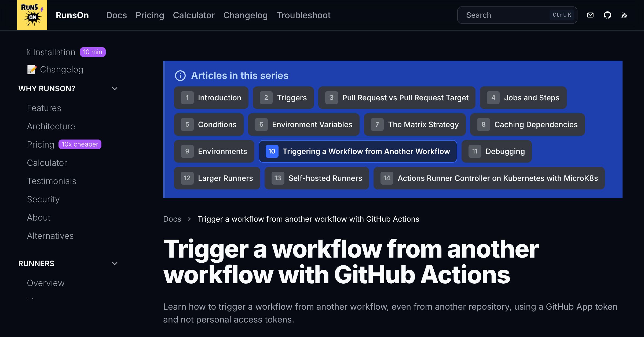Click the 10 min badge beside Installation
Screen dimensions: 644x337
pyautogui.click(x=92, y=52)
